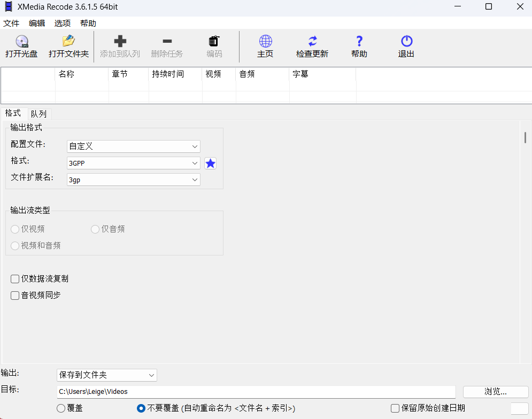Open the 打开文件夹 (Open Folder) toolbar icon
Viewport: 532px width, 419px height.
pos(68,41)
